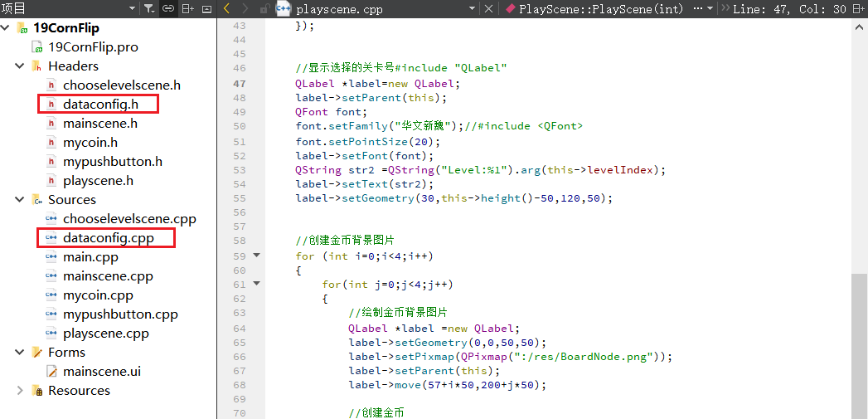The image size is (868, 419).
Task: Go forward with the right arrow
Action: (246, 9)
